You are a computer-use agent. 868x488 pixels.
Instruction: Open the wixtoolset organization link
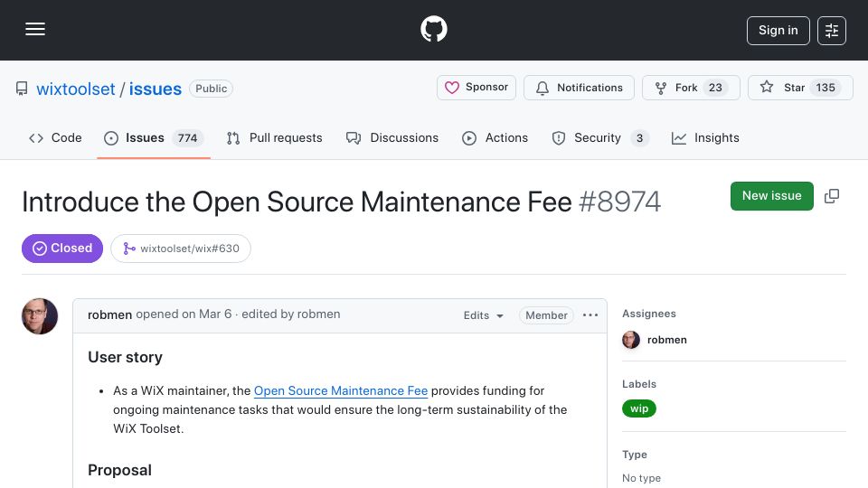76,89
